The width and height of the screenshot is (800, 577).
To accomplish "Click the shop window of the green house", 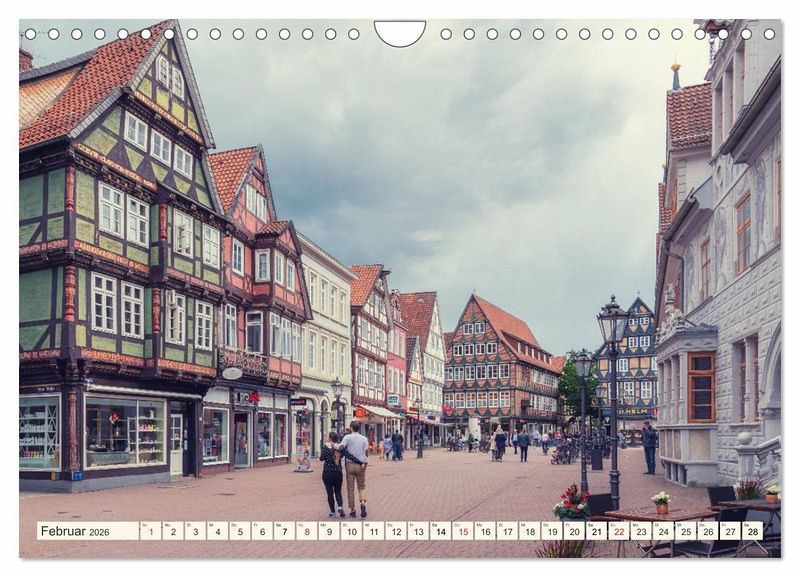I will click(x=125, y=432).
